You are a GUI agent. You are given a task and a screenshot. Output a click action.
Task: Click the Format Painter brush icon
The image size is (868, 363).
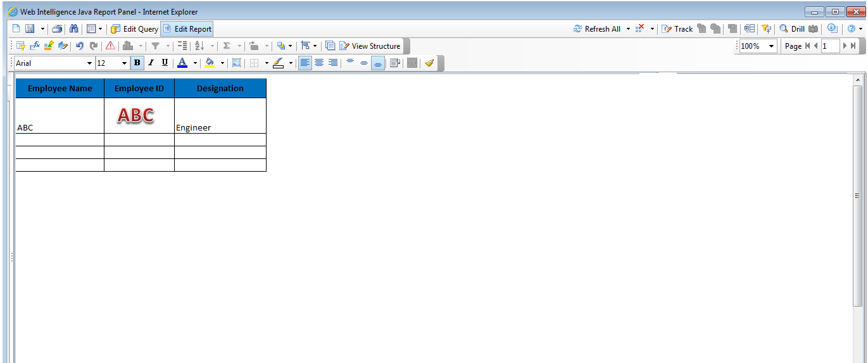(x=429, y=63)
